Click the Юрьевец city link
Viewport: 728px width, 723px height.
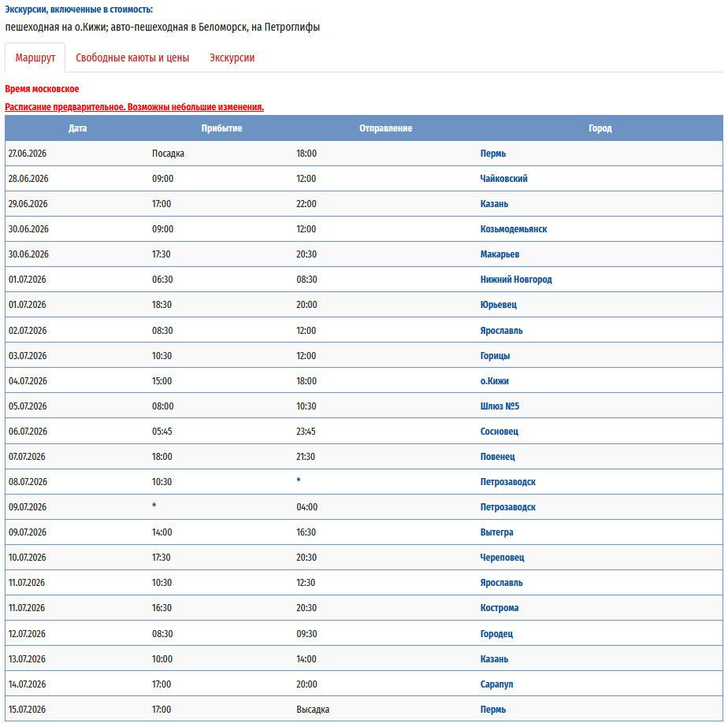tap(498, 305)
